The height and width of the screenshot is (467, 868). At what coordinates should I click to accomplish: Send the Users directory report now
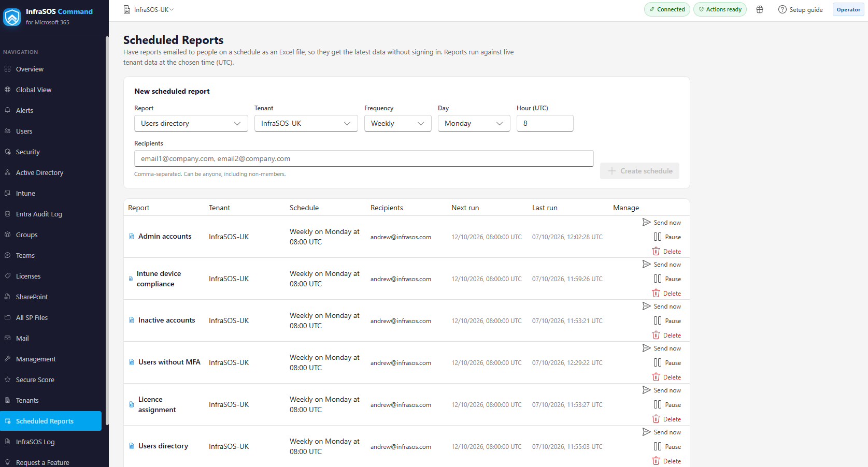point(662,432)
